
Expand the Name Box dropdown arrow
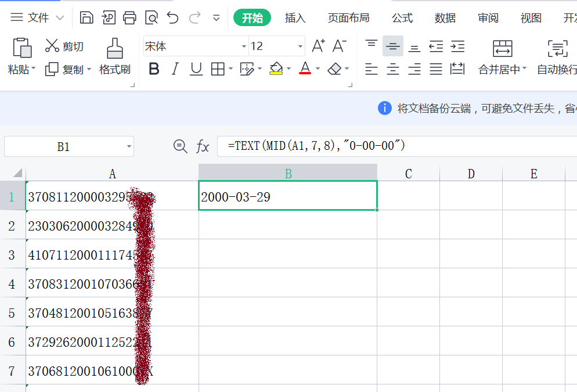pos(129,146)
